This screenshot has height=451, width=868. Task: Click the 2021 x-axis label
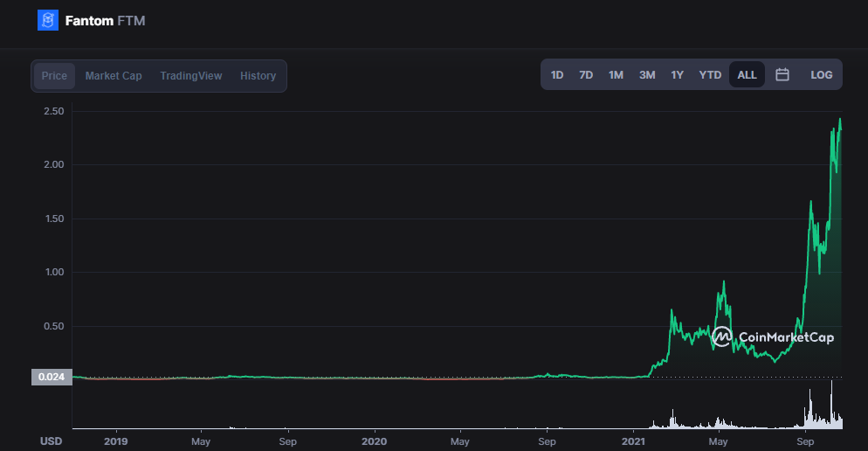[633, 441]
